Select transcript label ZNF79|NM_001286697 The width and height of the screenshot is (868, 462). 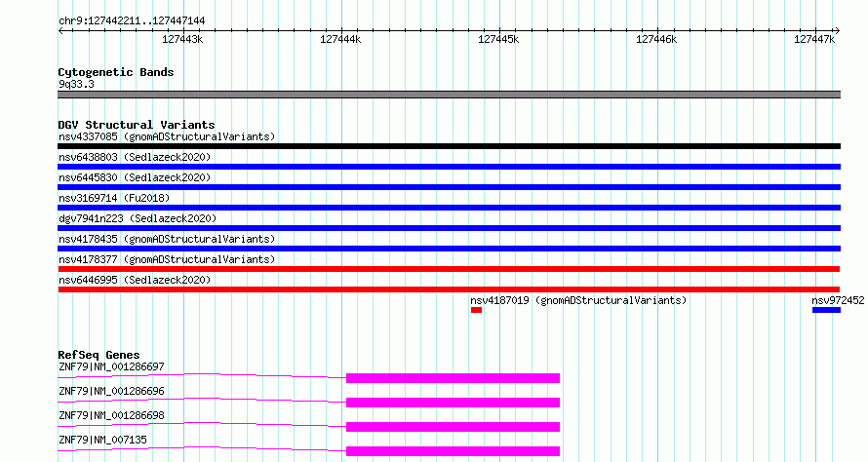click(111, 366)
